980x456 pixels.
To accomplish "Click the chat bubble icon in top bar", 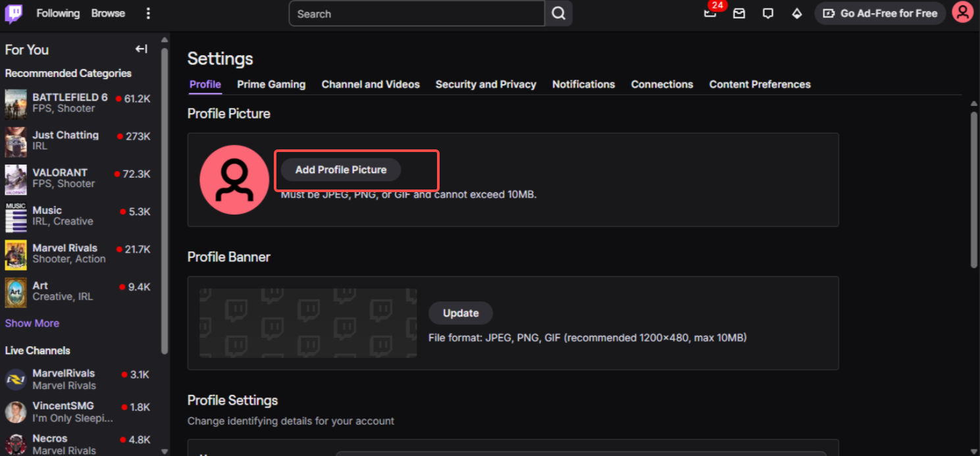I will pyautogui.click(x=767, y=13).
